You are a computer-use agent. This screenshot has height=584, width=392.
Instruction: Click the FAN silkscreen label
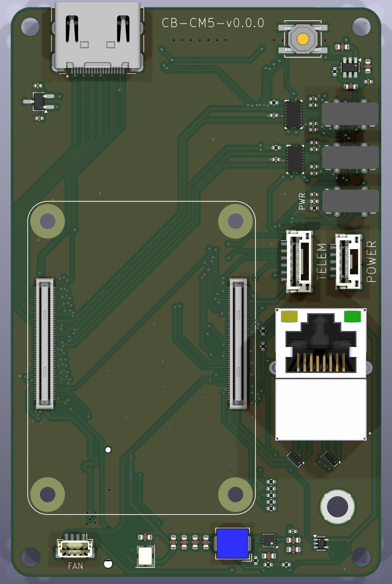(75, 566)
